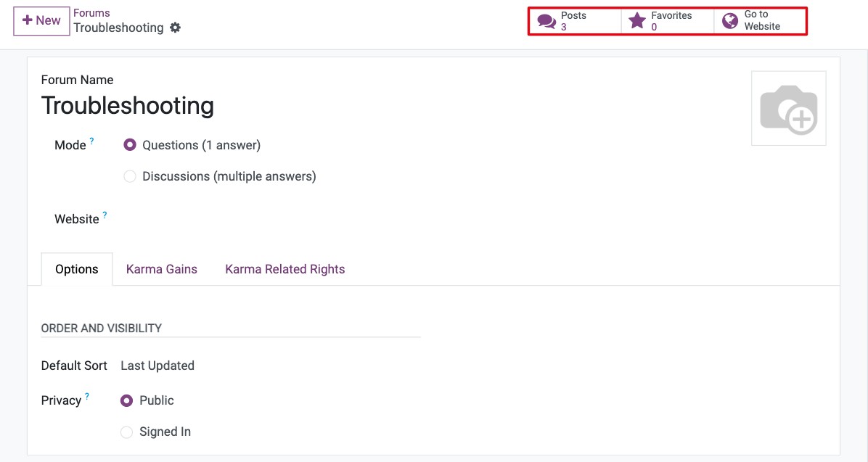Click the Forum Name label
Screen dimensions: 868x462
coord(78,80)
